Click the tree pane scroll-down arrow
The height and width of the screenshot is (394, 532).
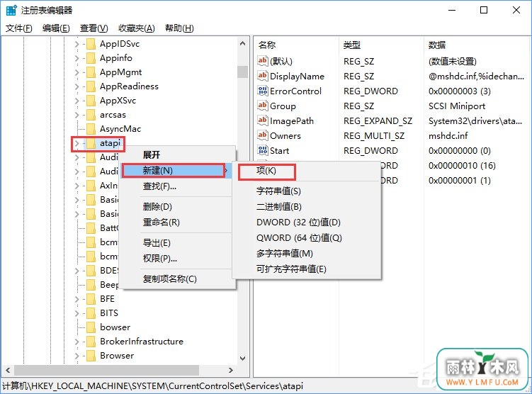242,359
